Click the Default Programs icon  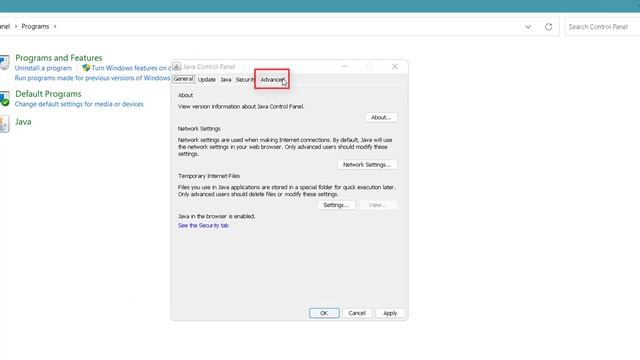4,99
